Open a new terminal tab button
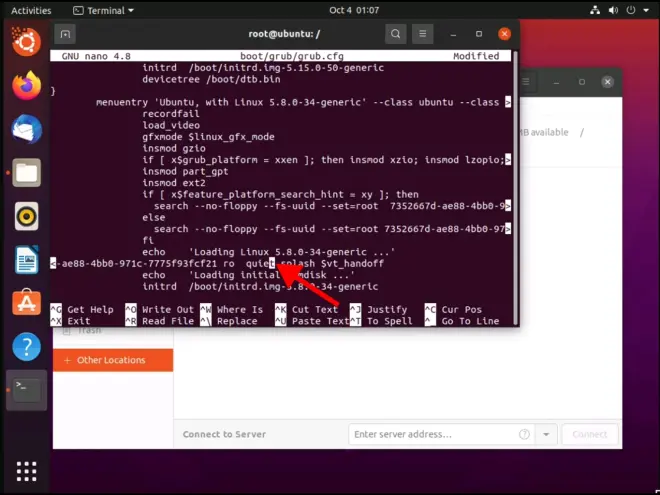Image resolution: width=660 pixels, height=495 pixels. 65,34
